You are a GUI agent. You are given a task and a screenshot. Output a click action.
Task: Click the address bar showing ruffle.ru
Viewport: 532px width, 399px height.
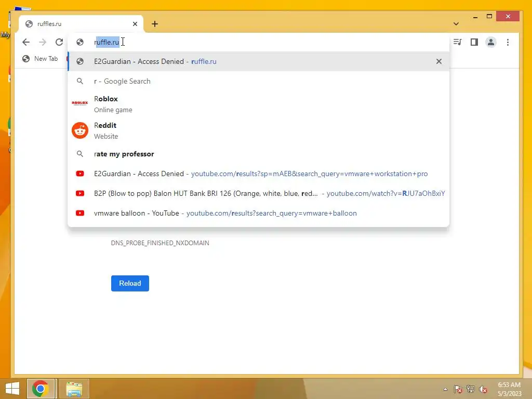click(259, 42)
